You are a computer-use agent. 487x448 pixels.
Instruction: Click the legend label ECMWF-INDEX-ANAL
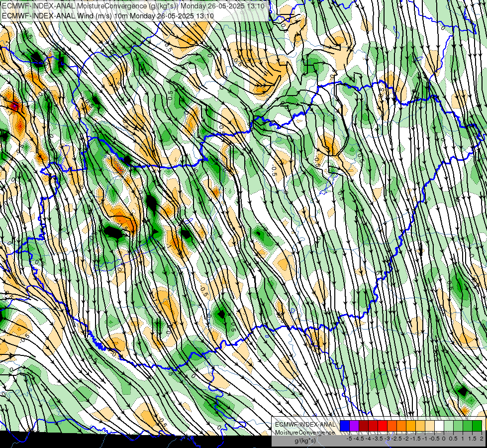click(305, 425)
